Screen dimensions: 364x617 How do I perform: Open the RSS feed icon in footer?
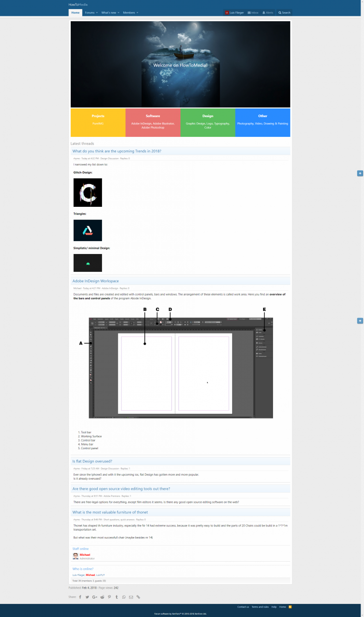(290, 607)
